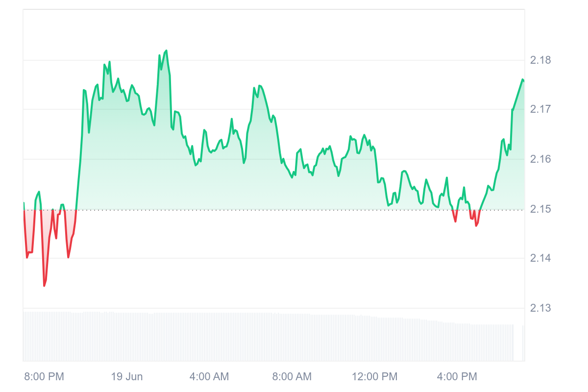Click the lowest red trough of the price line

(44, 286)
